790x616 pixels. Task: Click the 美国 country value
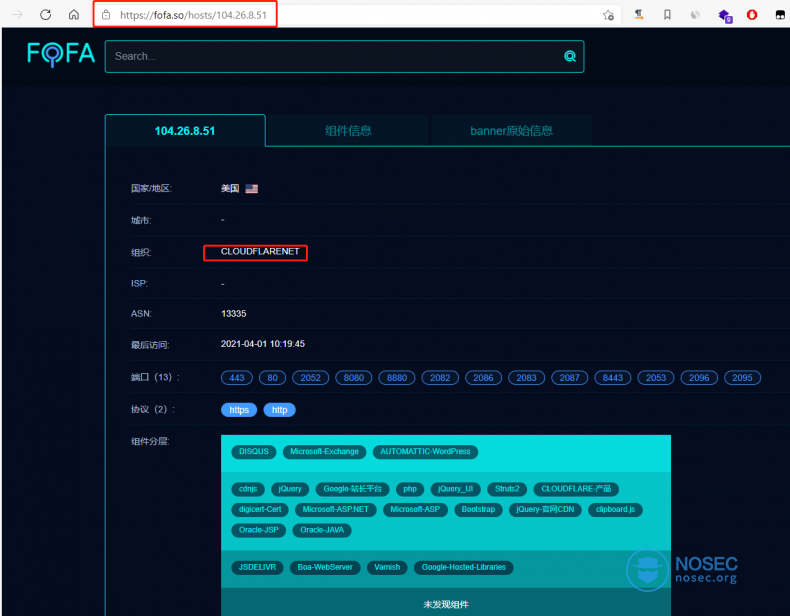230,188
